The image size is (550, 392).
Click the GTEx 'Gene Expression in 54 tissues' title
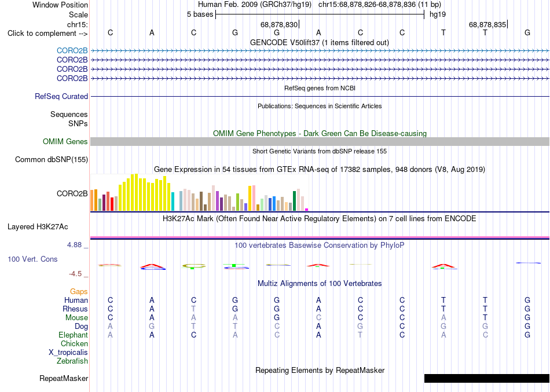pos(320,170)
